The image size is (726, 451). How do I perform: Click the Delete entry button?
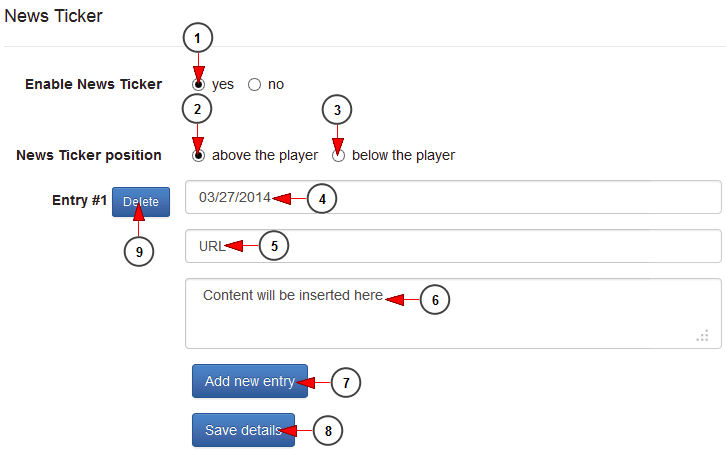pos(141,201)
